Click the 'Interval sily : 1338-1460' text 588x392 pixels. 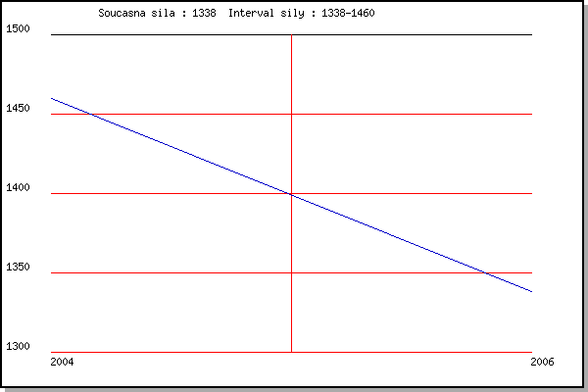click(x=302, y=13)
